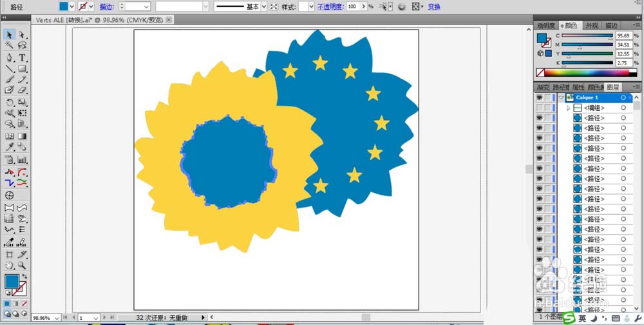
Task: Expand the <编组> group triangle
Action: [x=569, y=108]
